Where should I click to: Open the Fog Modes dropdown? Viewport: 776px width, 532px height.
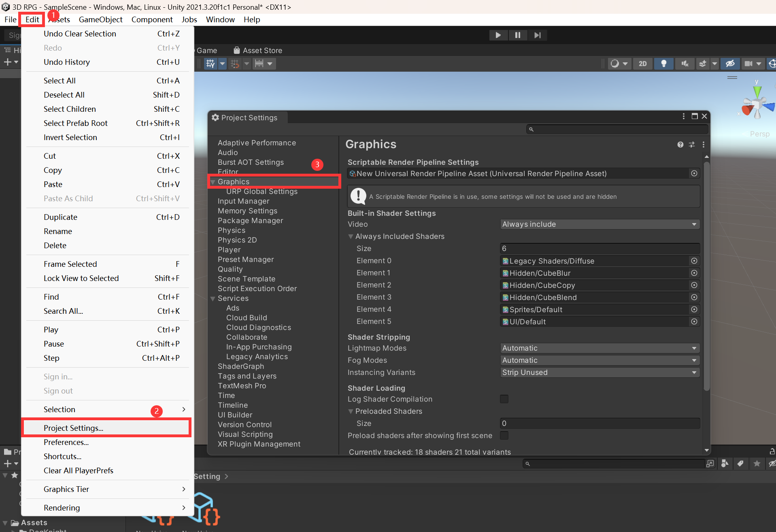click(x=600, y=360)
